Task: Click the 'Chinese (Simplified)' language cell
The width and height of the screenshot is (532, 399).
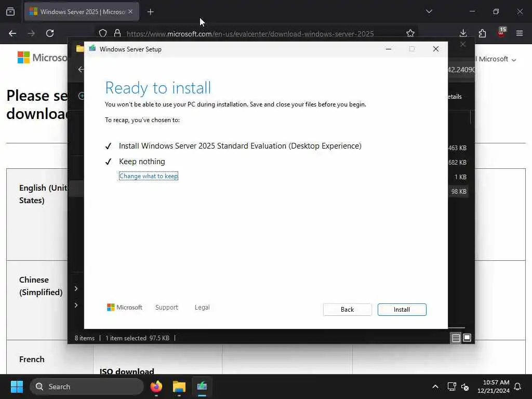Action: 41,286
